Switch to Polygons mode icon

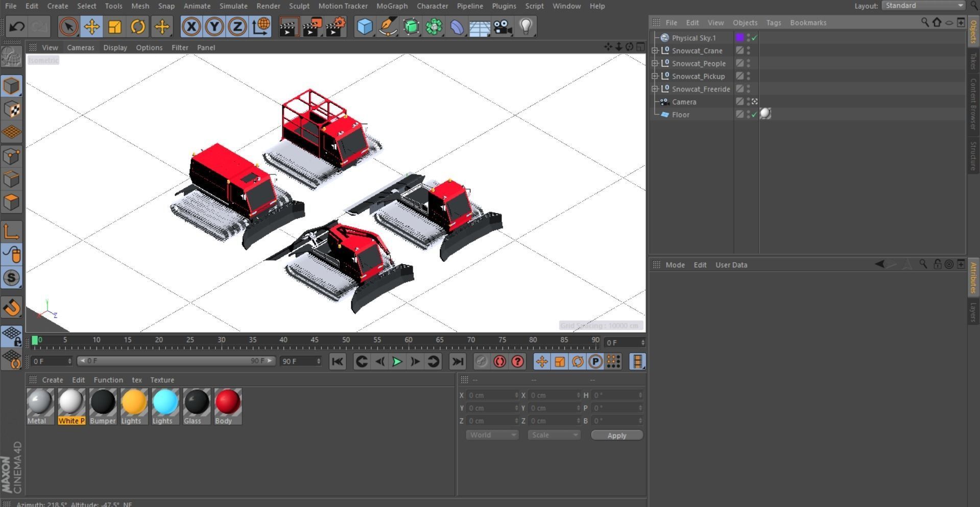(x=11, y=202)
